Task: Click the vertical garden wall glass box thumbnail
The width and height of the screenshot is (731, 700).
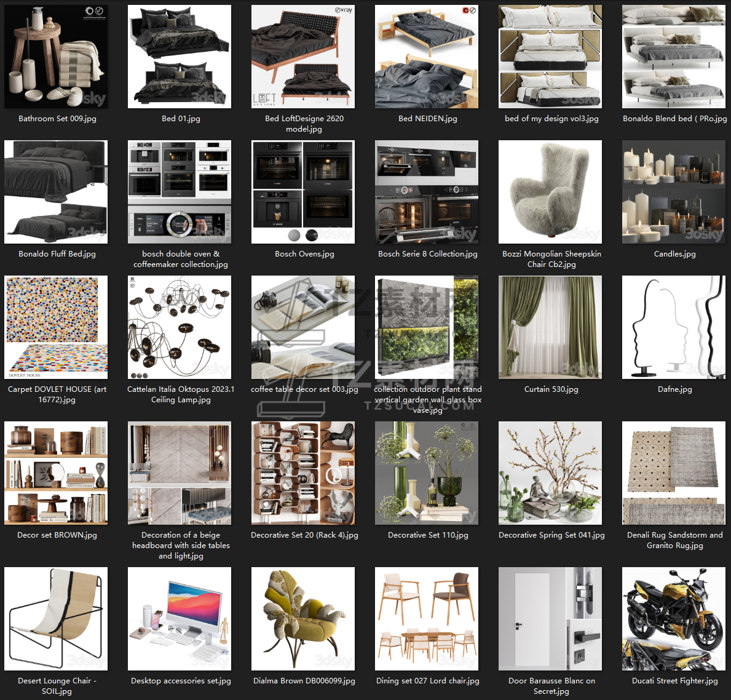Action: coord(427,327)
